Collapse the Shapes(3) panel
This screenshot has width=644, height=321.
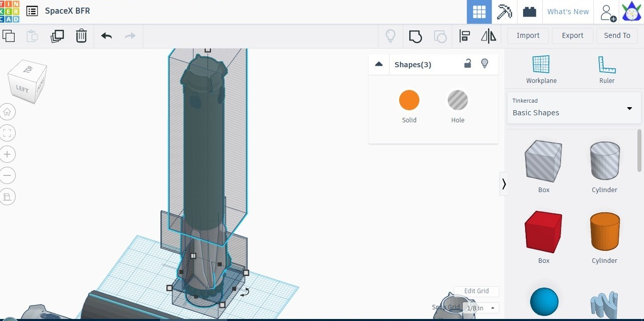tap(378, 64)
